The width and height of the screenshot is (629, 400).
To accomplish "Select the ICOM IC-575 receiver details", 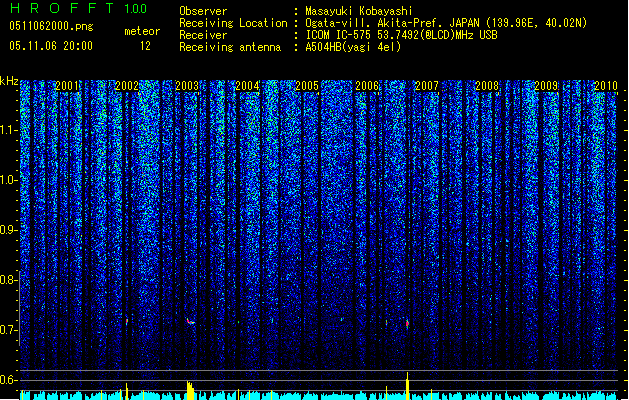I will (401, 35).
